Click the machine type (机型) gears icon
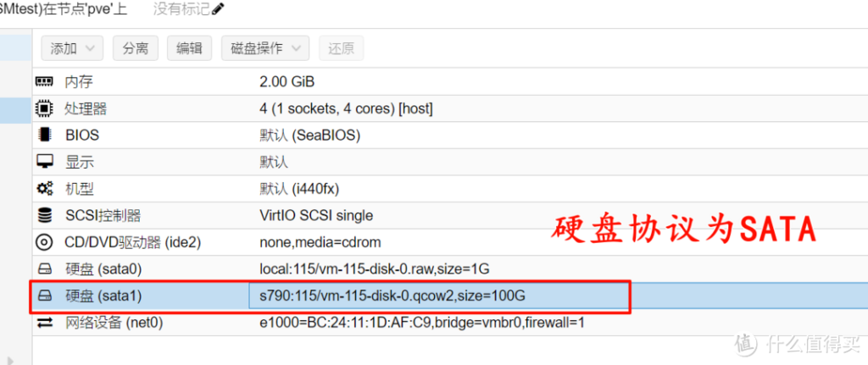The height and width of the screenshot is (365, 868). (44, 189)
